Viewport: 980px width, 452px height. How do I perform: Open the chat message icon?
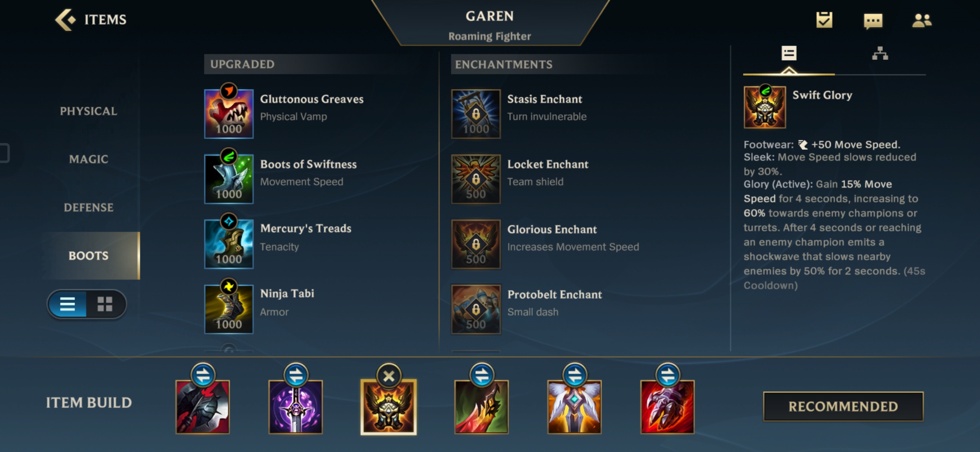point(873,21)
